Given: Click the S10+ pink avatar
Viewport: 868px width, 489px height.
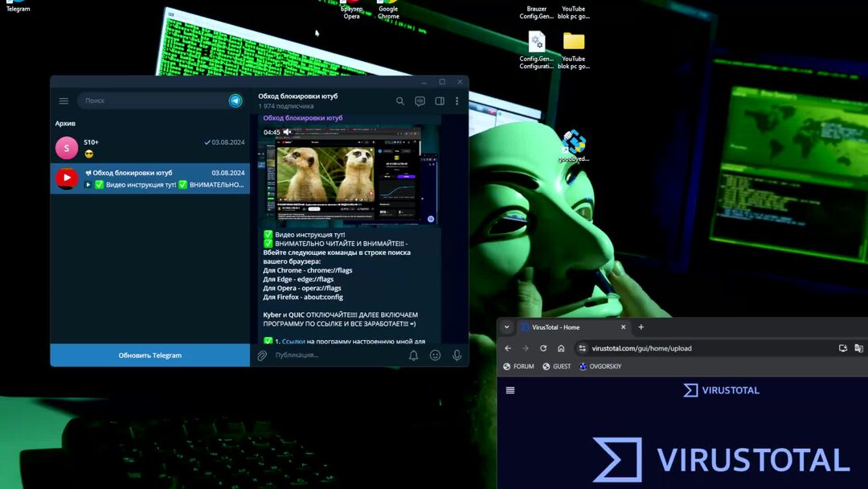Looking at the screenshot, I should 67,148.
